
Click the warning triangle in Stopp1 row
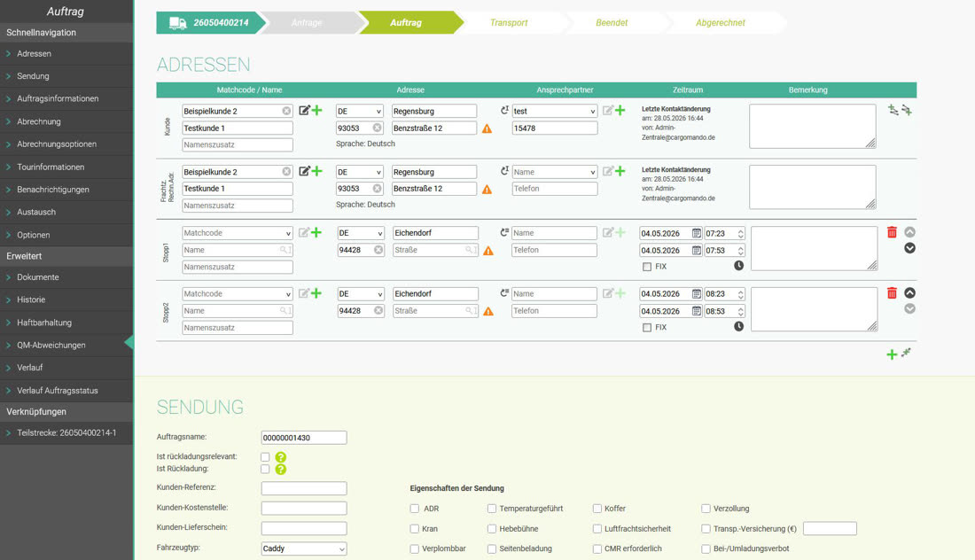[488, 251]
